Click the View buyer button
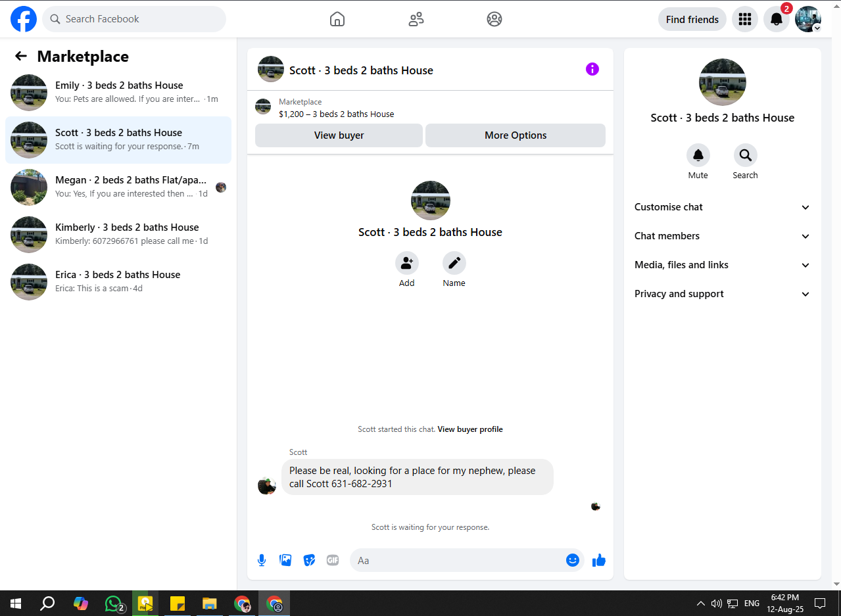This screenshot has height=616, width=841. (x=339, y=135)
